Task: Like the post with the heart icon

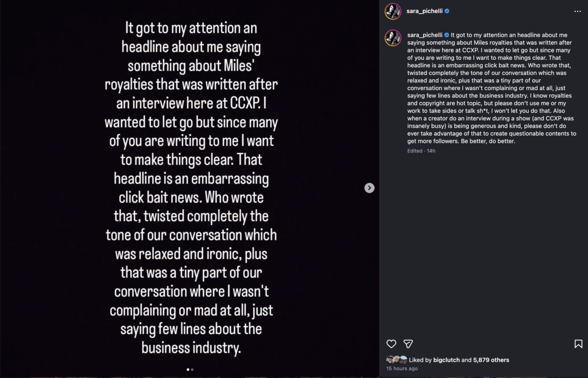Action: [x=391, y=344]
